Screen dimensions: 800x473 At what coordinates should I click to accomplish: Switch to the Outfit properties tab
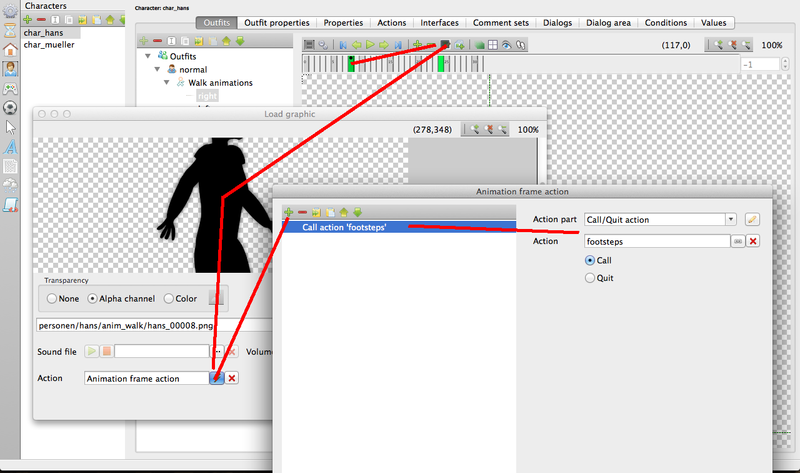(x=277, y=22)
